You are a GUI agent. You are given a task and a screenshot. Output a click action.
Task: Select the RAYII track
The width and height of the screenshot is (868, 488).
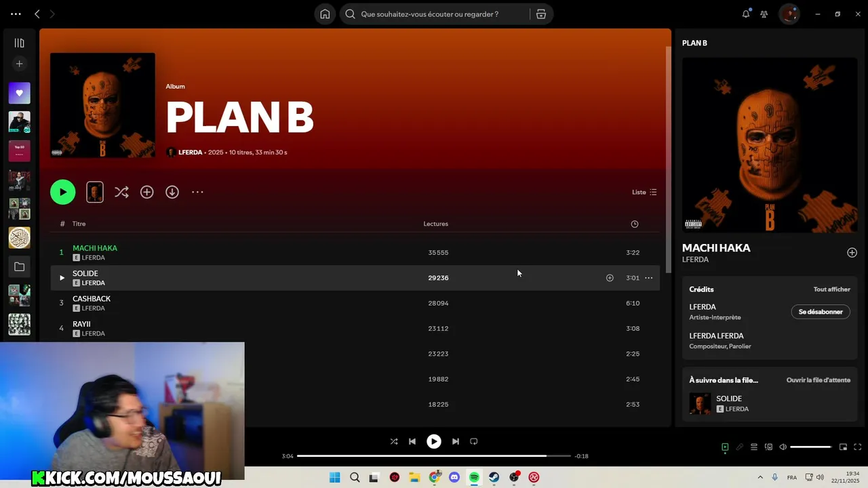(x=81, y=324)
